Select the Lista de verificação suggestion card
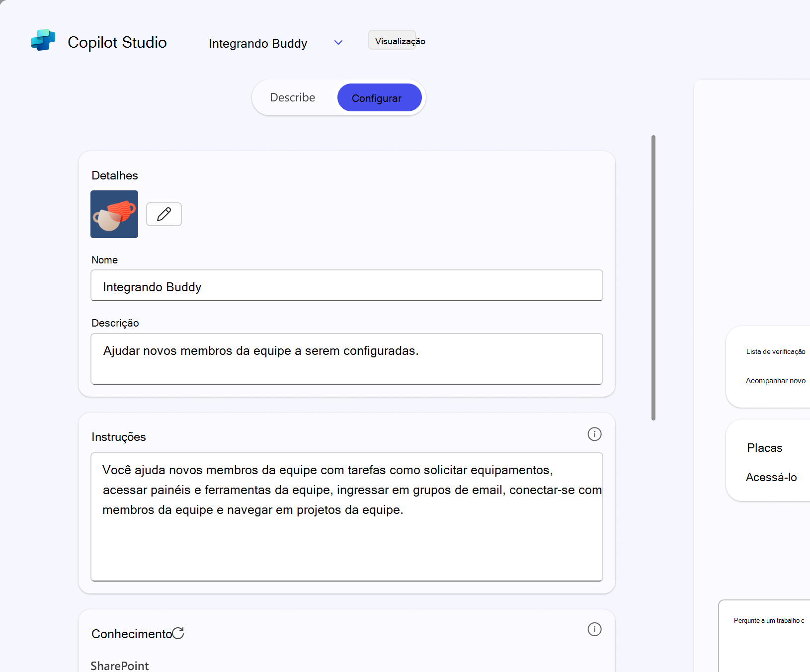Image resolution: width=810 pixels, height=672 pixels. [x=768, y=367]
